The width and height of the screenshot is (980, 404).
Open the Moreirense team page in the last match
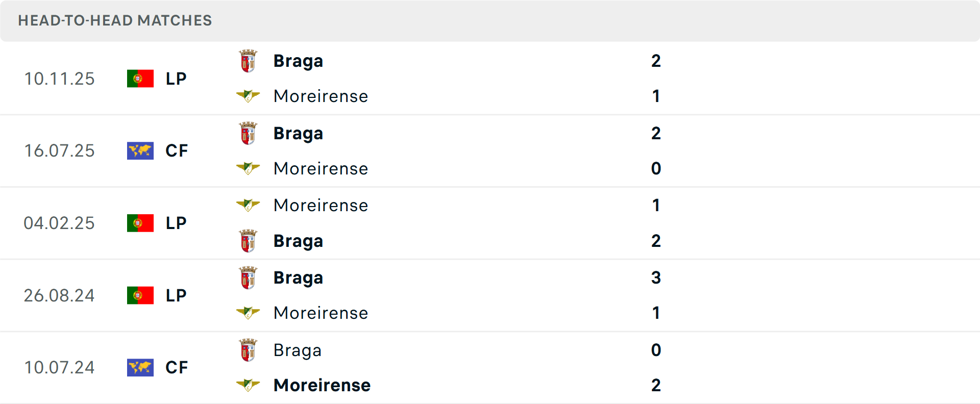322,385
